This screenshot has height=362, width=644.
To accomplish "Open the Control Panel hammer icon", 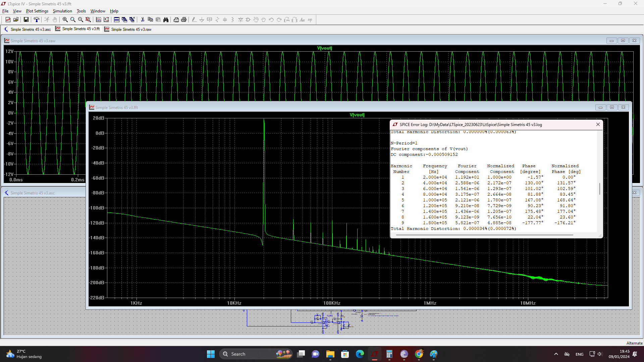I will (x=37, y=20).
